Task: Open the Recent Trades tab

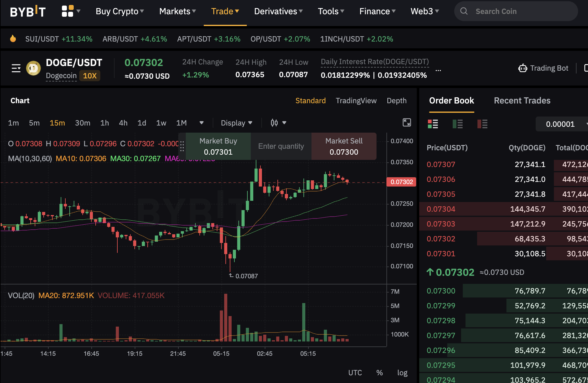Action: click(522, 101)
